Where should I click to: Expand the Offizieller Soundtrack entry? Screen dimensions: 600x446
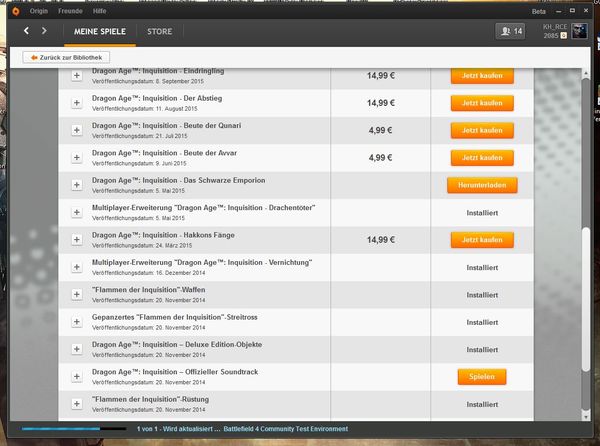pos(76,376)
